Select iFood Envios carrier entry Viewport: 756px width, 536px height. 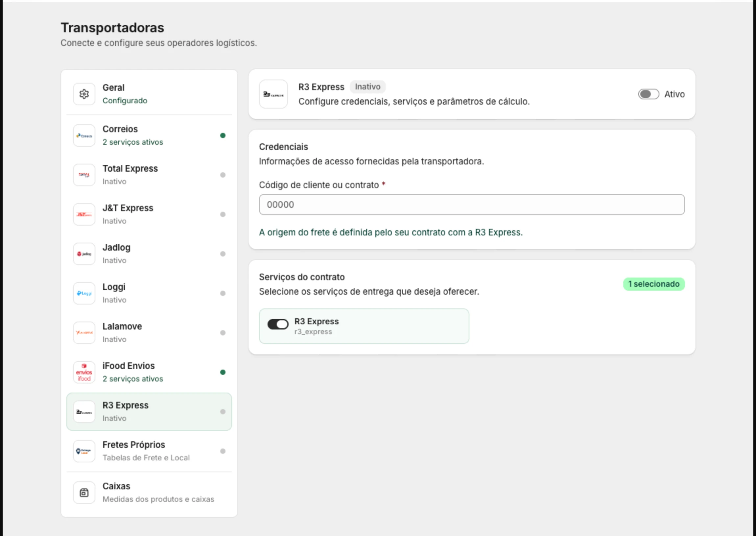point(149,372)
